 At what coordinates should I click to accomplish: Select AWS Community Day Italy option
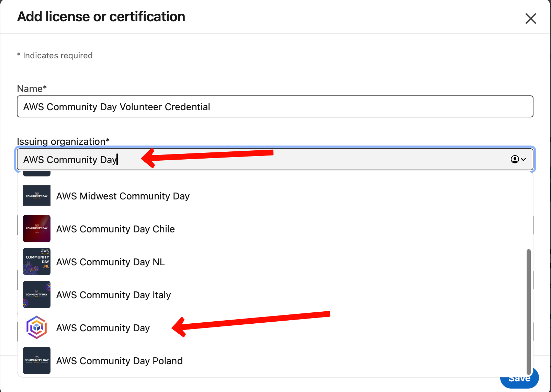pos(275,295)
